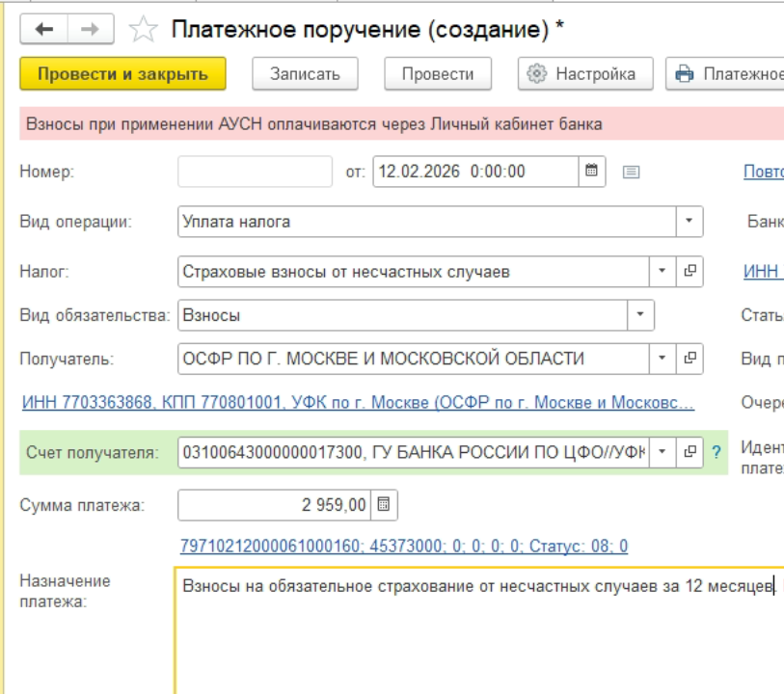
Task: Expand the Счет получателя dropdown arrow
Action: [x=662, y=452]
